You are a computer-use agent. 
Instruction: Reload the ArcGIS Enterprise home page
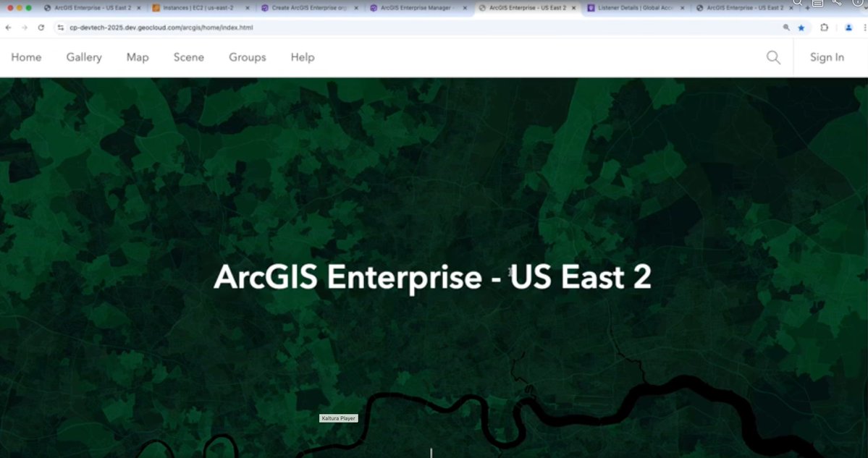tap(41, 27)
